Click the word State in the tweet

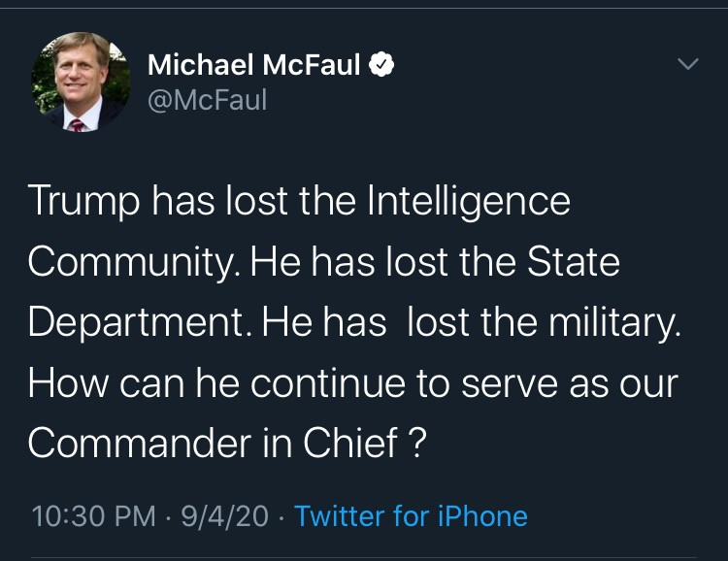tap(574, 261)
